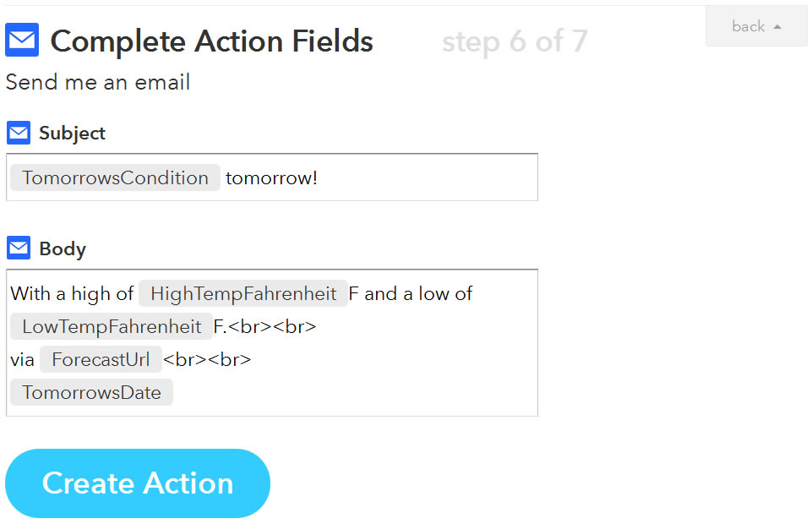
Task: Click the email icon beside Complete Action Fields
Action: (22, 40)
